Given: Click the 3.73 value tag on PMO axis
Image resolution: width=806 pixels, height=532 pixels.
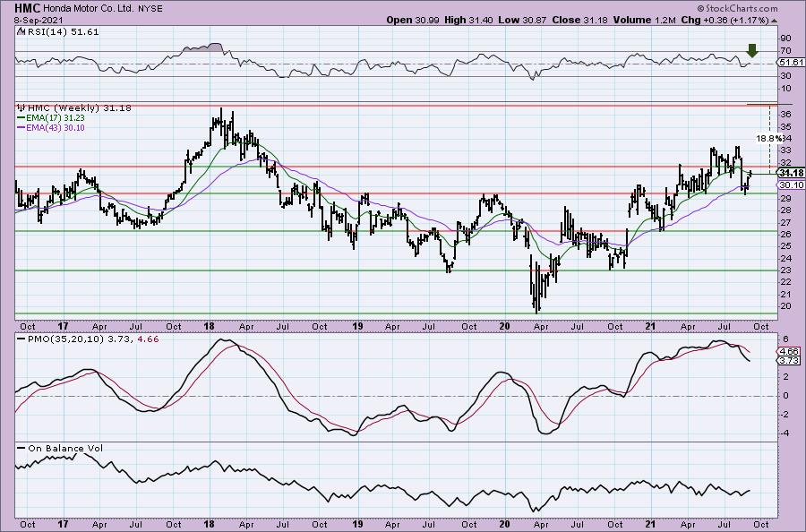Looking at the screenshot, I should 790,361.
